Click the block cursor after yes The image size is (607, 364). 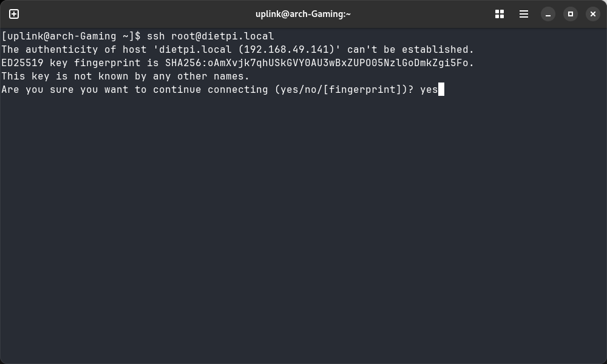click(x=441, y=90)
